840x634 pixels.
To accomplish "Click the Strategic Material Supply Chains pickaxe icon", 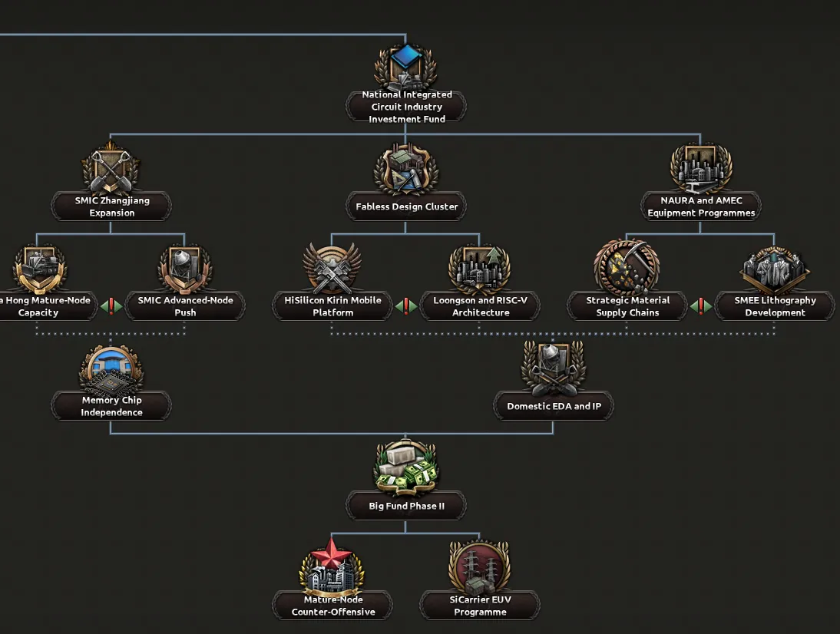I will (x=627, y=267).
